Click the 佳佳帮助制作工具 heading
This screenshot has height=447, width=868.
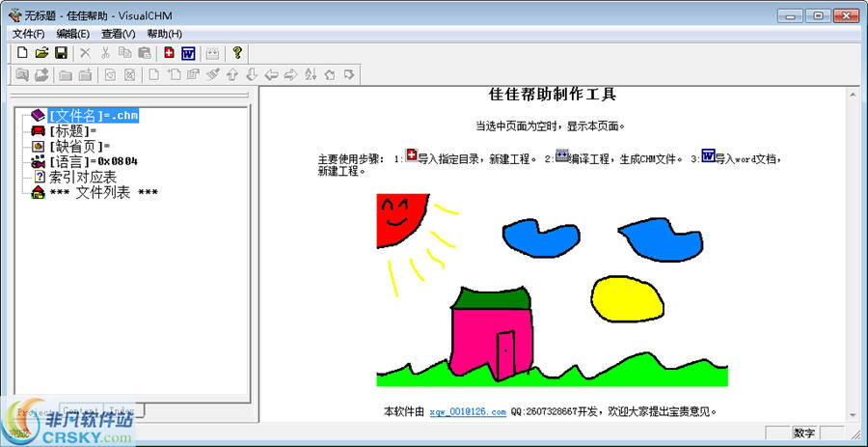pyautogui.click(x=553, y=95)
